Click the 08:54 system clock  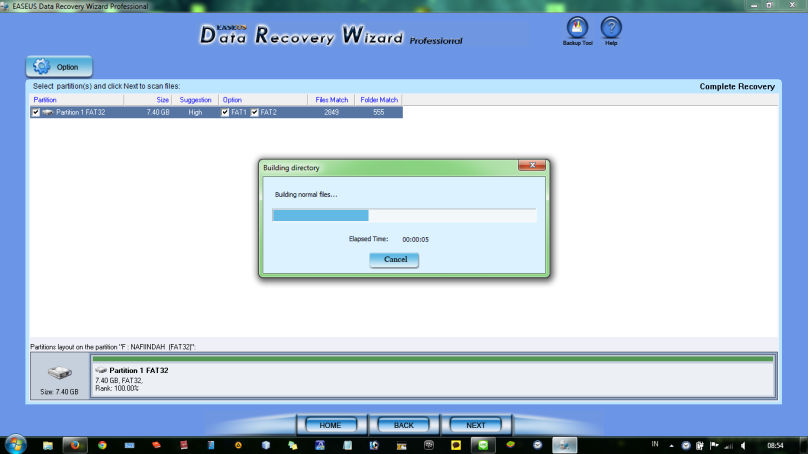click(775, 446)
